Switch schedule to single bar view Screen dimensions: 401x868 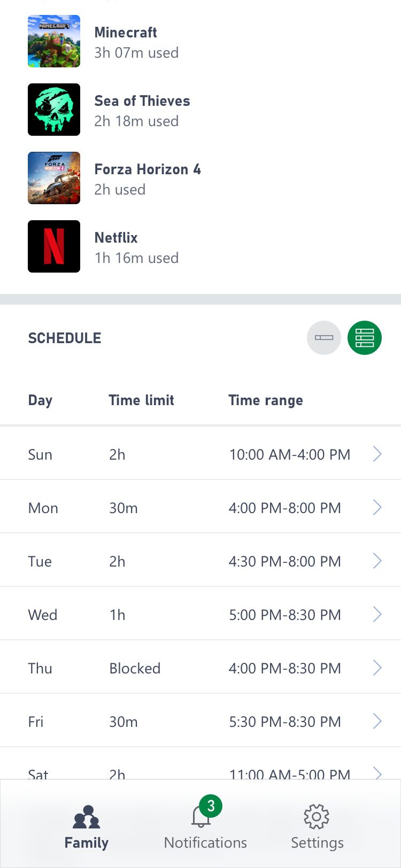point(324,338)
